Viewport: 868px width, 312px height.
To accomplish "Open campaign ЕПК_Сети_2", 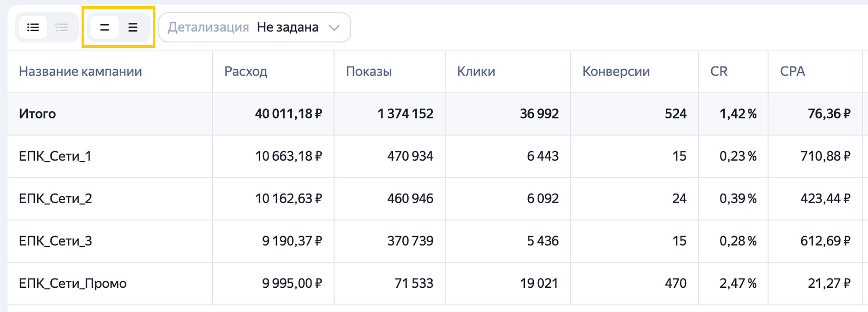I will click(55, 199).
